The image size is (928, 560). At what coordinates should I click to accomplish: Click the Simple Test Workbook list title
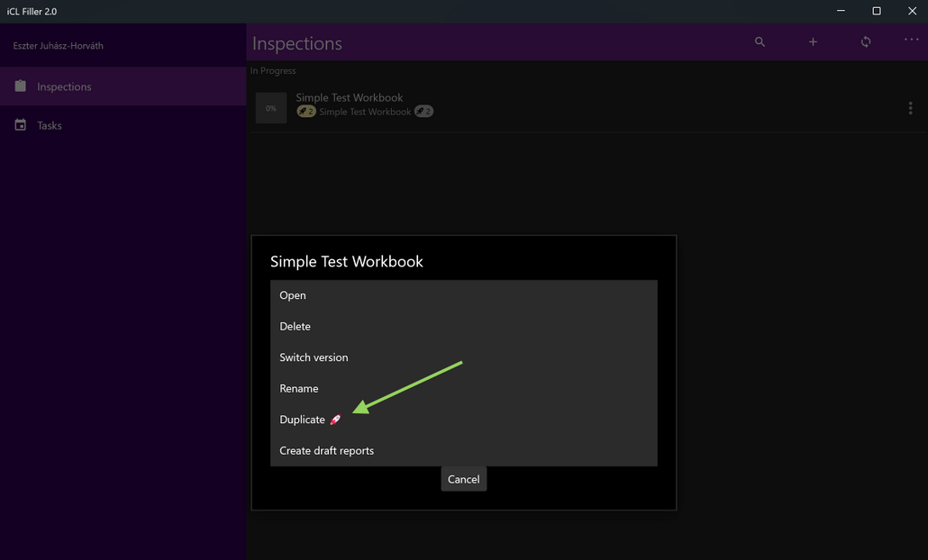[x=350, y=97]
